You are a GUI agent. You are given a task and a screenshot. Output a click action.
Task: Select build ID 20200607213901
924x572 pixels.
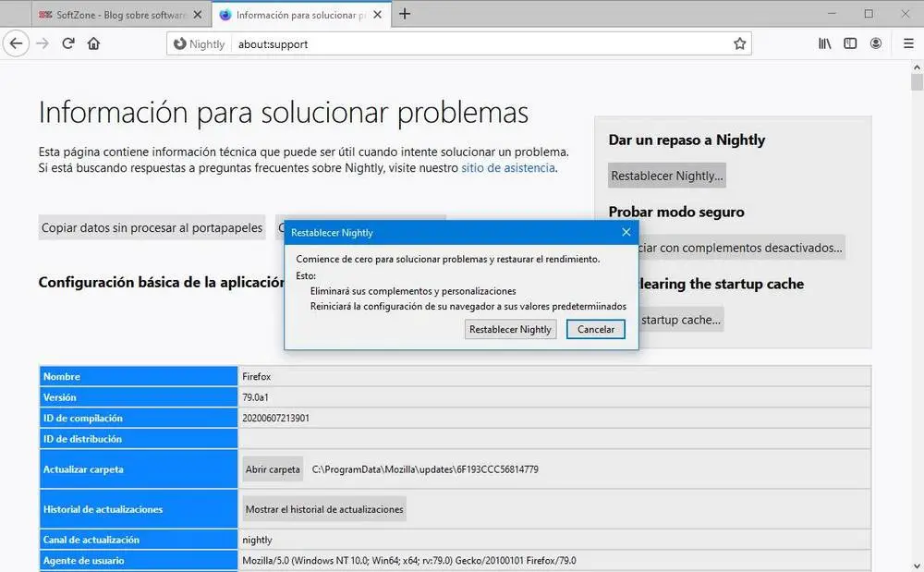coord(275,418)
